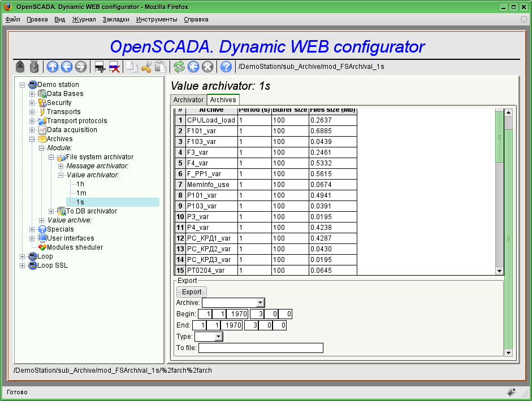Open the Справка menu
532x401 pixels.
pyautogui.click(x=196, y=19)
